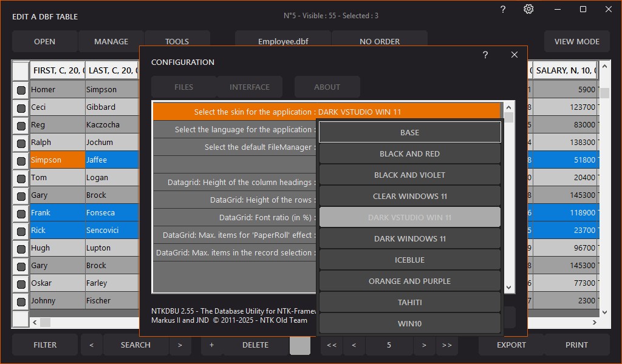Click the NO ORDER button
The image size is (622, 364).
pyautogui.click(x=380, y=41)
